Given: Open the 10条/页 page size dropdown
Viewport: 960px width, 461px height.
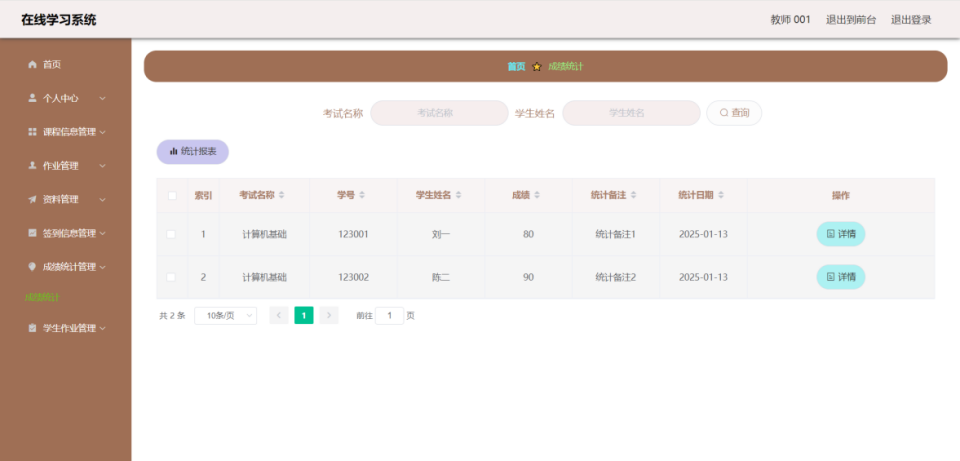Looking at the screenshot, I should coord(225,316).
